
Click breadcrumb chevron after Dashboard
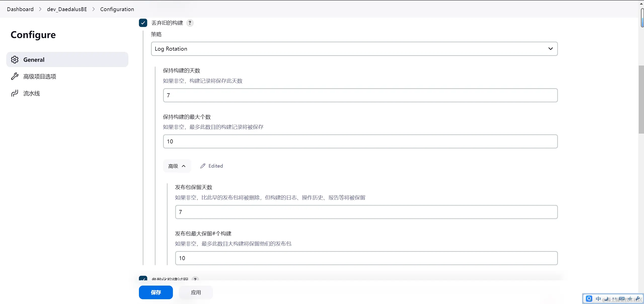(x=40, y=9)
